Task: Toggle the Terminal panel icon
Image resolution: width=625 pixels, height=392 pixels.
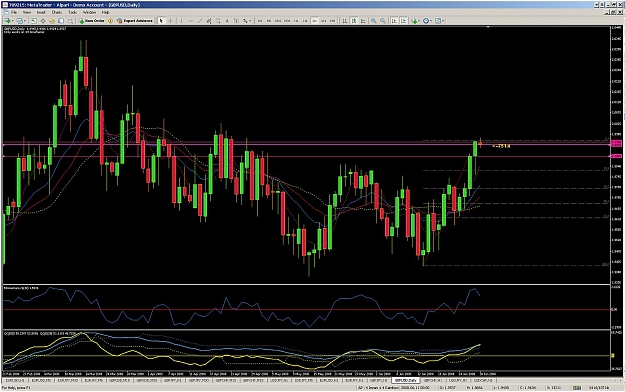Action: click(x=61, y=21)
